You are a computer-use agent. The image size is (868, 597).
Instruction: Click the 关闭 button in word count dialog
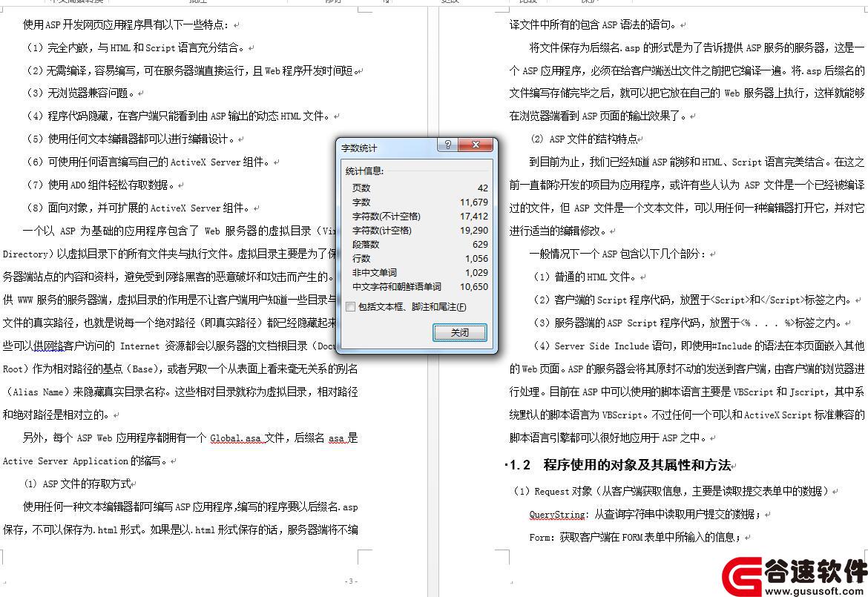[x=460, y=332]
